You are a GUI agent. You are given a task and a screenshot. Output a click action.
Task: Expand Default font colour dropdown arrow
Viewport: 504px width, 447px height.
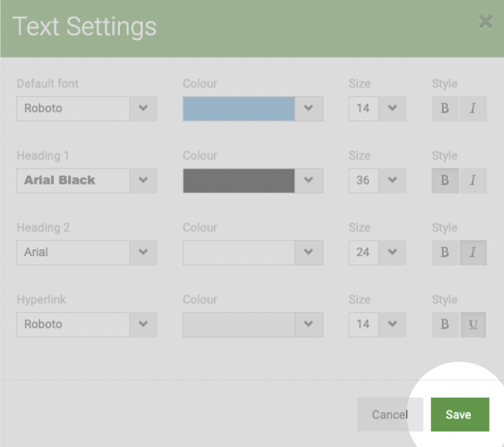(x=309, y=108)
